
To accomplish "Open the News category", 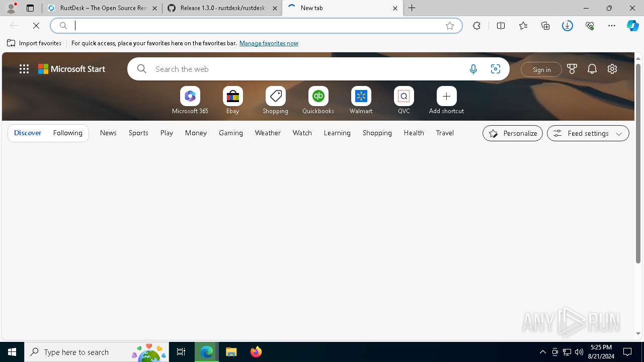I will coord(108,133).
